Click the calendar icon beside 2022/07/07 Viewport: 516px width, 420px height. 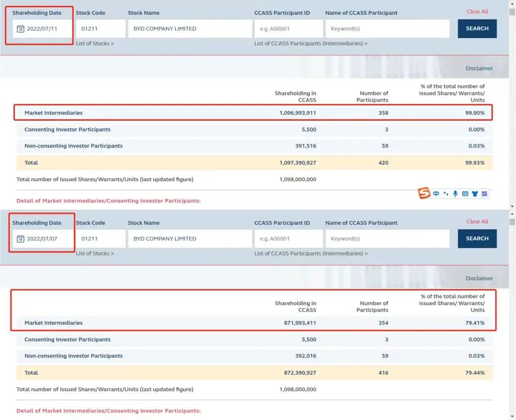coord(21,239)
